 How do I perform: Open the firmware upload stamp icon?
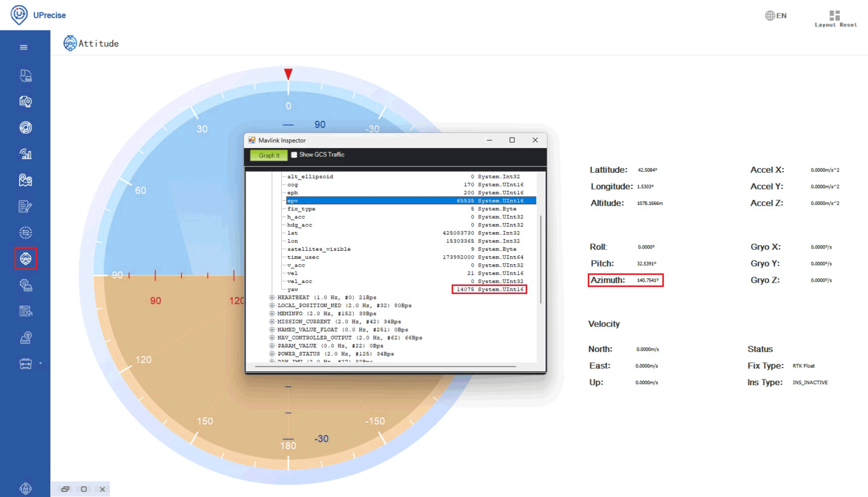(x=25, y=337)
